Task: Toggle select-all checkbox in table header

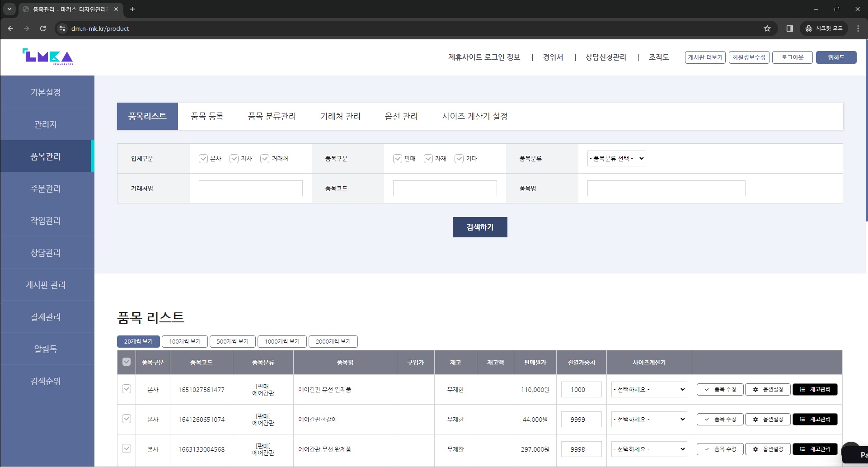Action: point(127,362)
